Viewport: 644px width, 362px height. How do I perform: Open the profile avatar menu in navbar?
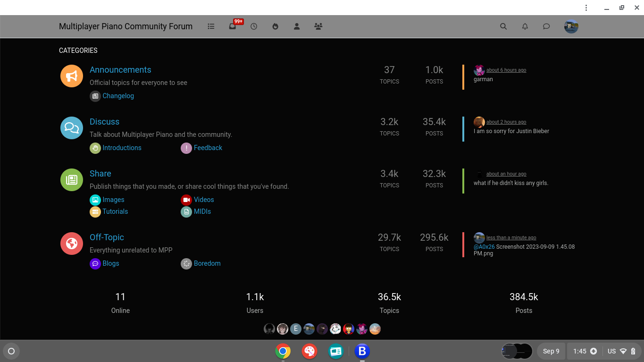point(571,26)
